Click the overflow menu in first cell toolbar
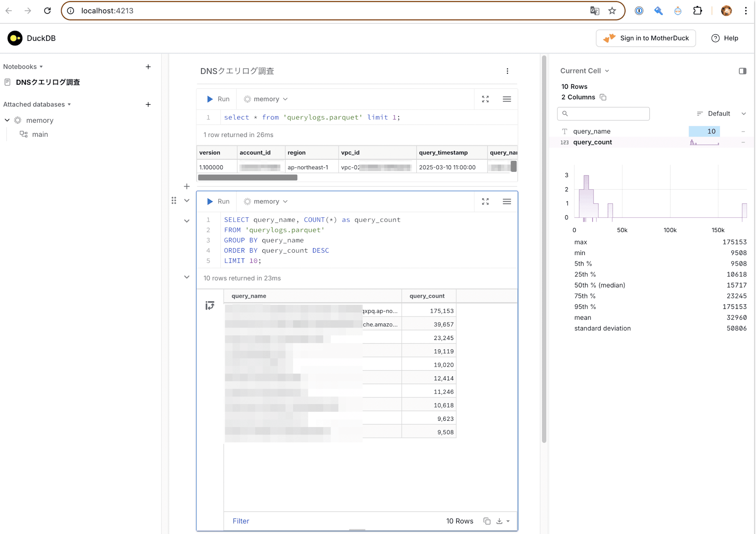 [x=507, y=99]
